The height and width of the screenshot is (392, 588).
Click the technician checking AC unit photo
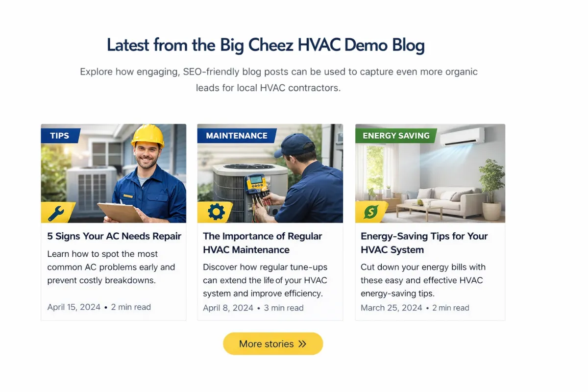[x=270, y=173]
